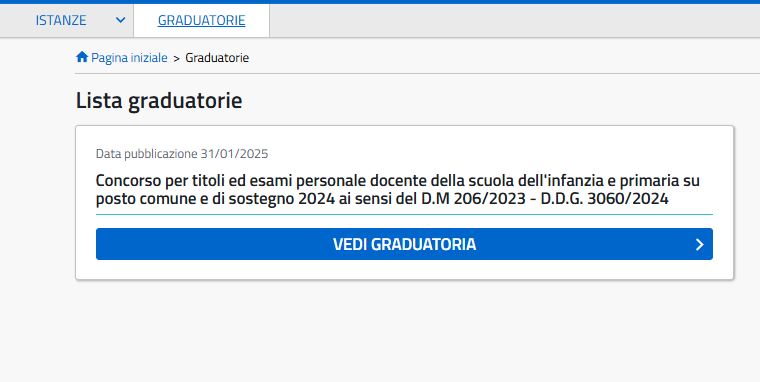This screenshot has width=760, height=382.
Task: Switch to the GRADUATORIE tab
Action: click(202, 20)
